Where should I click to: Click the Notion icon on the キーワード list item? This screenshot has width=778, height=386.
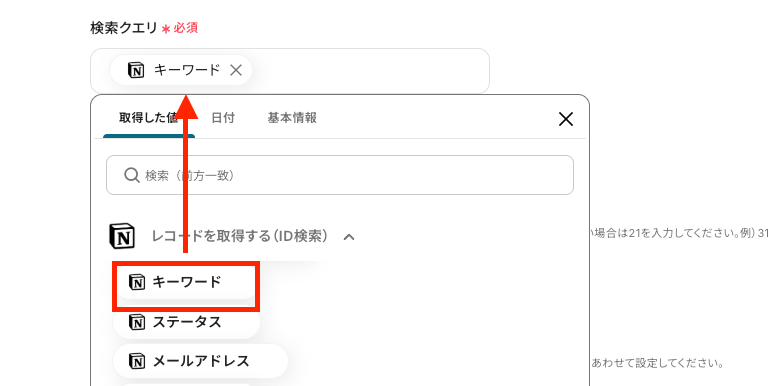(136, 282)
